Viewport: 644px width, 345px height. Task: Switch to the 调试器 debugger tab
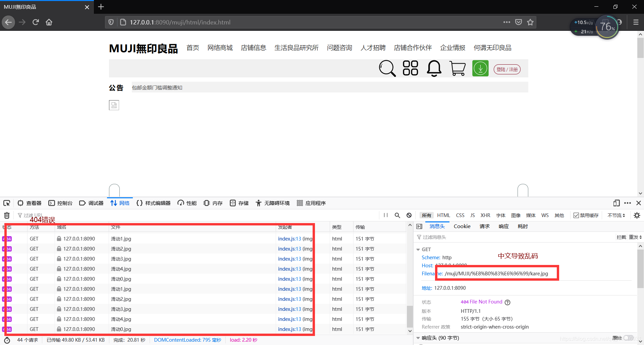91,203
